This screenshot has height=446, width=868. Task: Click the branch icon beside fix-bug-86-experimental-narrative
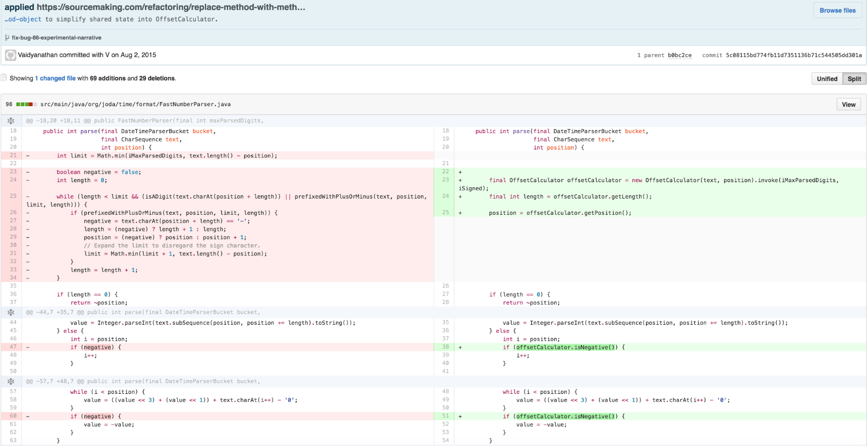click(7, 38)
